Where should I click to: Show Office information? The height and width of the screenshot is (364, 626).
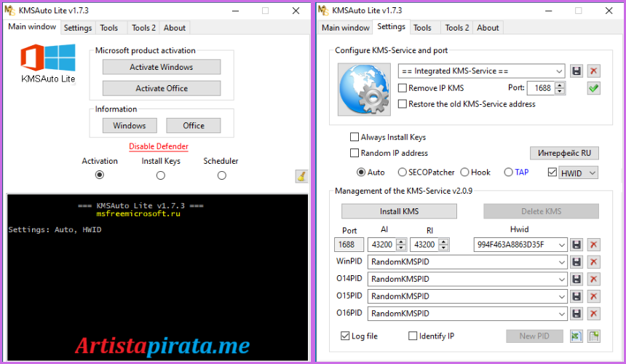194,126
